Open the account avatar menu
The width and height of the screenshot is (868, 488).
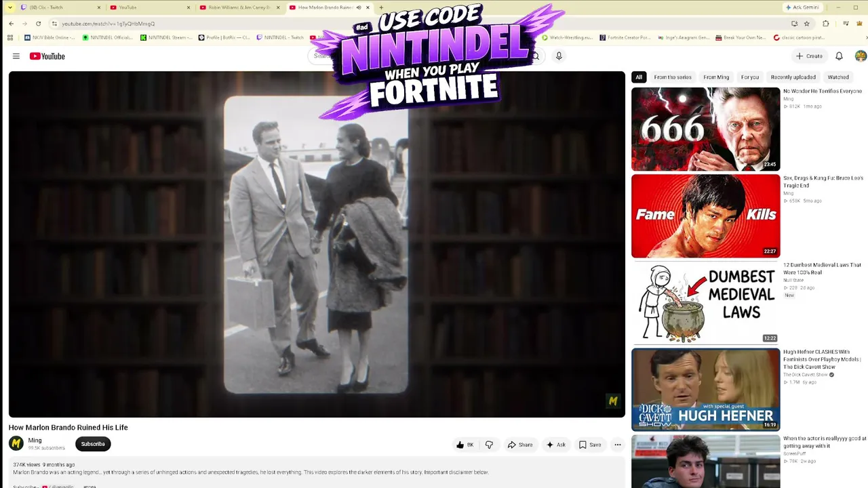pos(861,56)
